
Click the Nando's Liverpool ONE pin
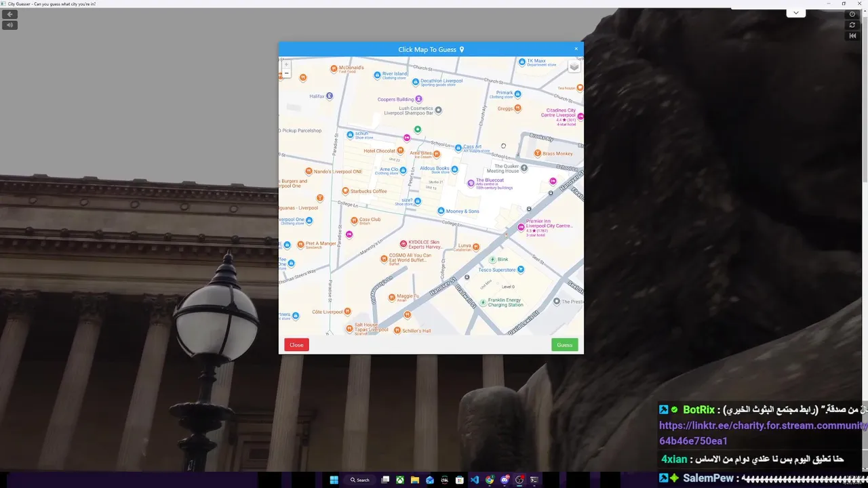pos(309,171)
